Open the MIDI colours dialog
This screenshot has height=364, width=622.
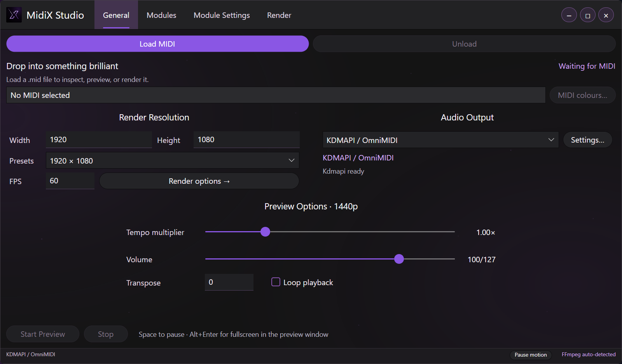[582, 95]
